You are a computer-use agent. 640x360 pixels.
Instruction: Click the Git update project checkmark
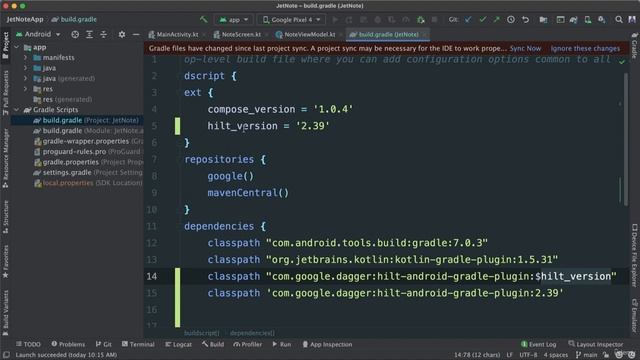[x=468, y=20]
